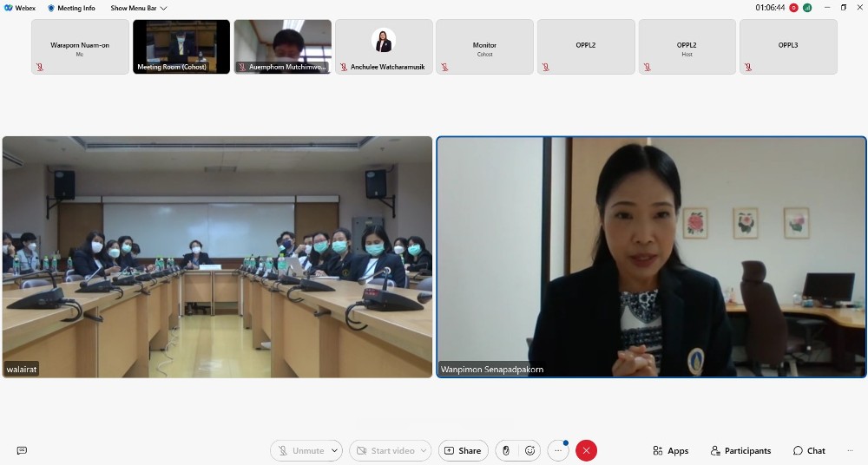Open the closed captions icon at bottom left

coord(22,451)
